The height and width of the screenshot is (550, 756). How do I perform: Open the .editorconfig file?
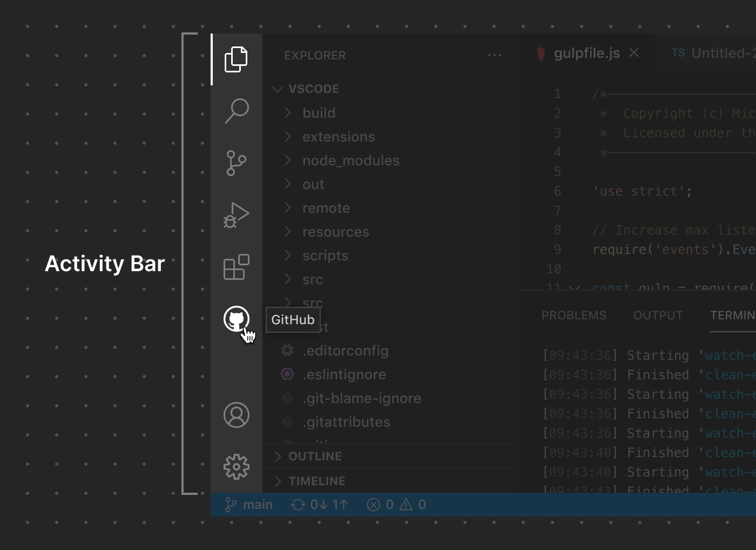coord(346,351)
